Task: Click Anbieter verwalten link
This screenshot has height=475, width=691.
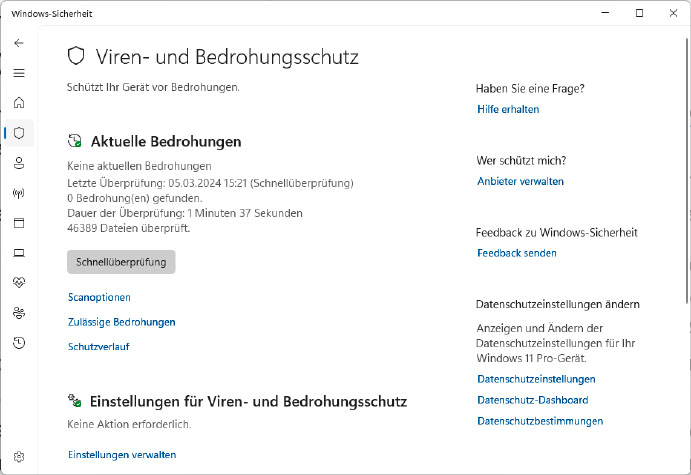Action: (x=520, y=181)
